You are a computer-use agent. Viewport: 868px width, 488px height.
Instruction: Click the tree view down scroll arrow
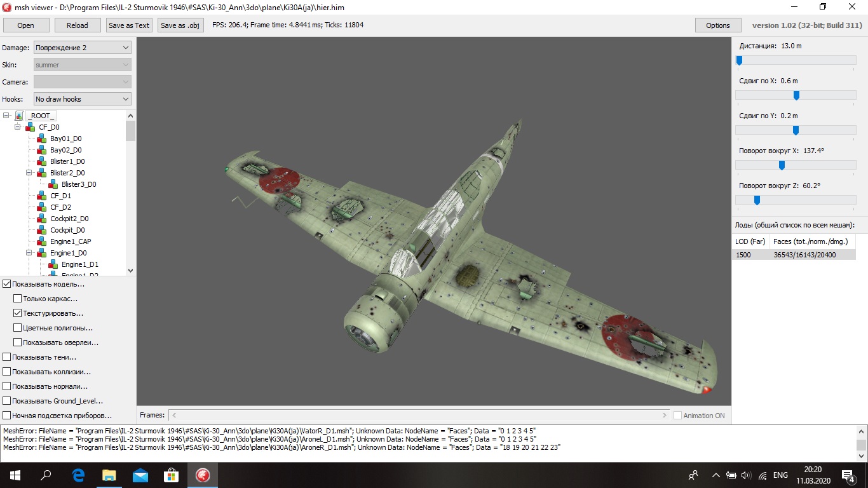click(131, 270)
